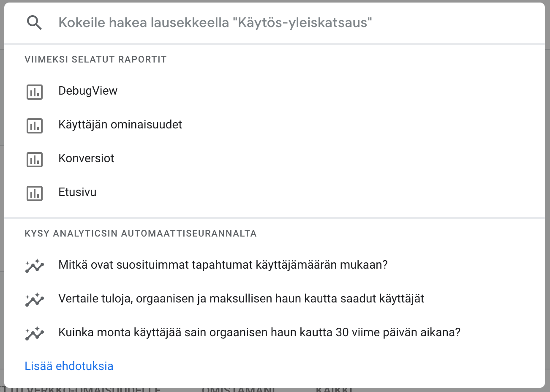This screenshot has height=392, width=550.
Task: Click the insights sparkle icon beside Mitkä ovat suosituimmat
Action: point(34,266)
